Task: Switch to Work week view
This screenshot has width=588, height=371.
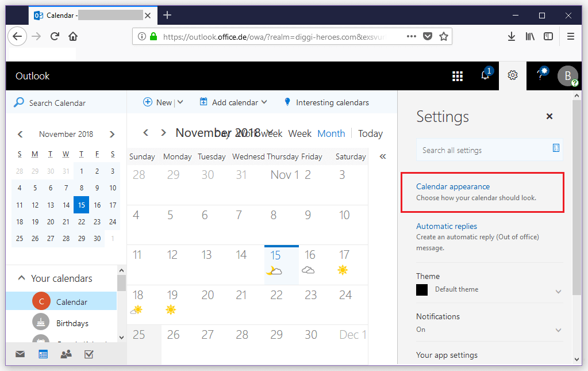Action: [258, 133]
